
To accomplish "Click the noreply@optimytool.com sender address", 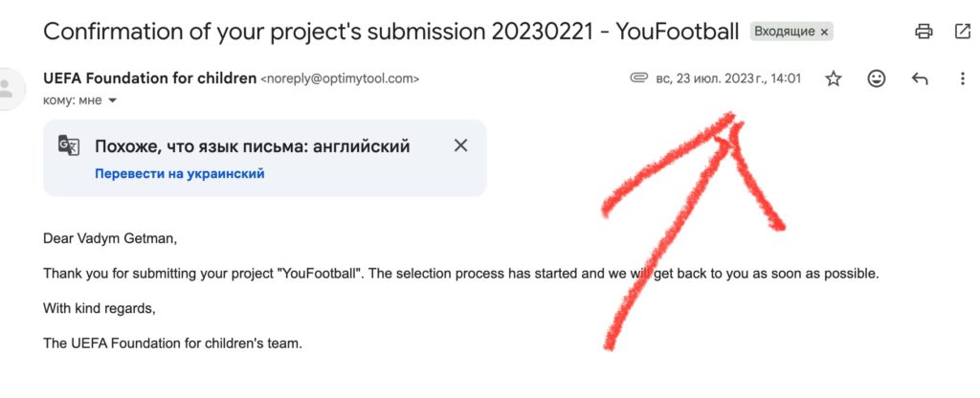I will [x=340, y=78].
